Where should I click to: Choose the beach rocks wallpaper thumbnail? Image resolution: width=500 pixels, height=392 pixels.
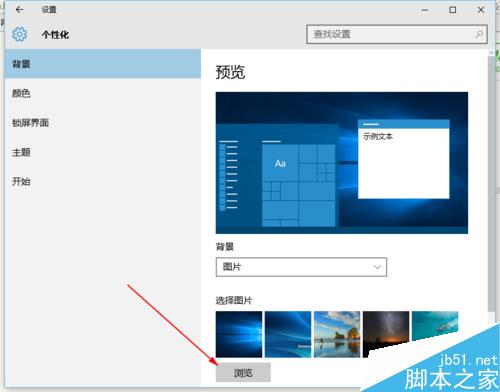(x=337, y=334)
